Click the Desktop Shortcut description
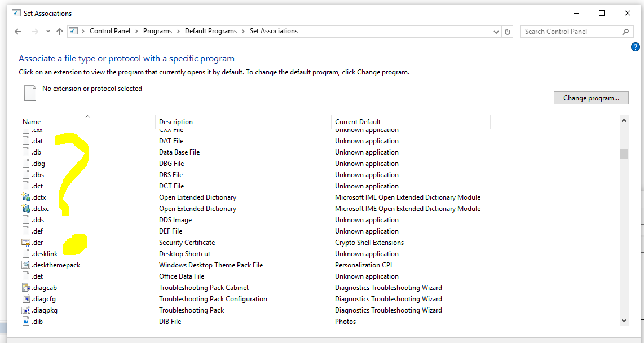Viewport: 644px width, 343px height. tap(185, 254)
